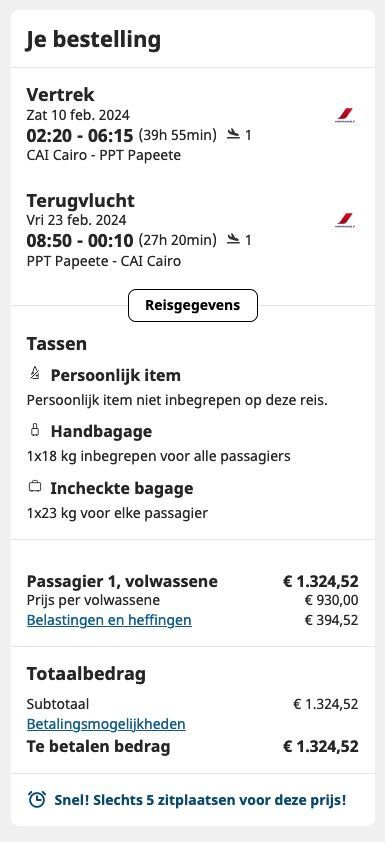Open the Reisgegevens travel details button

[x=193, y=305]
